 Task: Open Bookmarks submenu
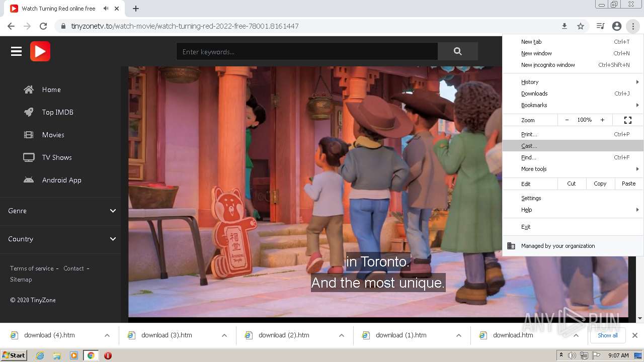[573, 105]
